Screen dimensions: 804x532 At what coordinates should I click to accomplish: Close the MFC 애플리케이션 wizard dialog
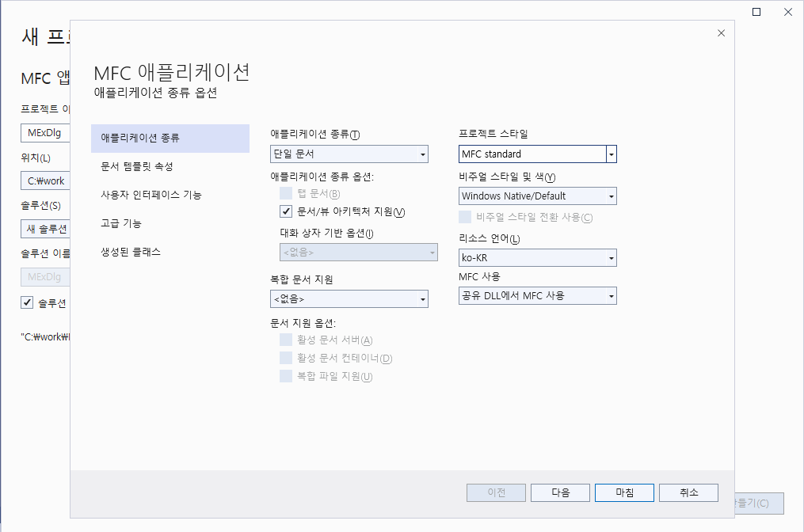click(x=721, y=33)
